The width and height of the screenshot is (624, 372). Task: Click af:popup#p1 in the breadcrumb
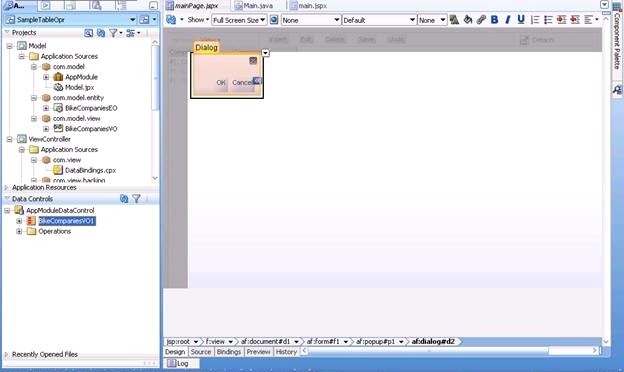point(374,341)
